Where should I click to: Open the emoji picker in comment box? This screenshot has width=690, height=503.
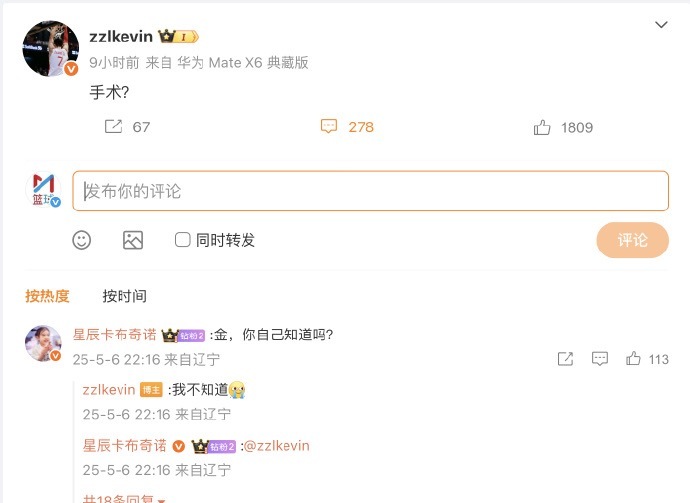pyautogui.click(x=82, y=240)
